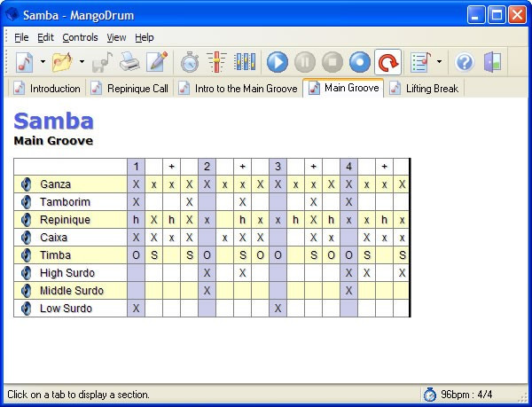Open Help with the question mark icon
This screenshot has width=532, height=407.
[465, 62]
